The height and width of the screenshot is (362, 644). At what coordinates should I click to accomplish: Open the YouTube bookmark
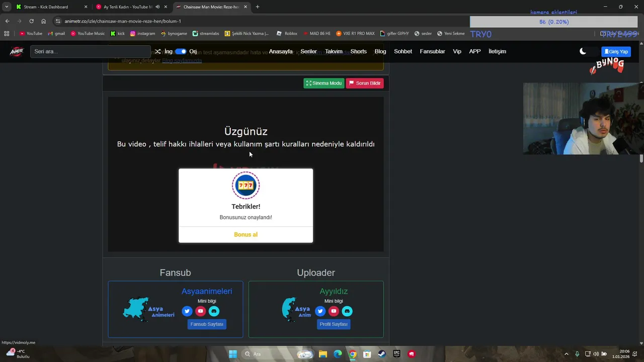click(x=31, y=34)
